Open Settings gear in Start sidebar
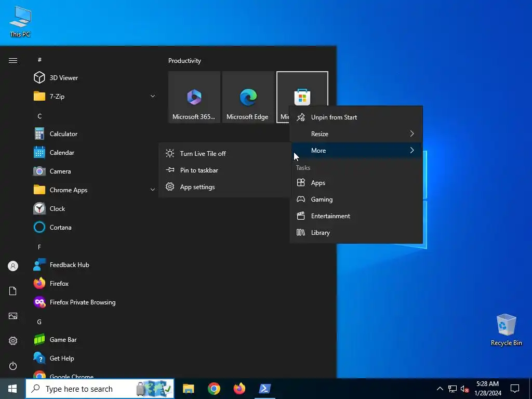 pos(13,341)
